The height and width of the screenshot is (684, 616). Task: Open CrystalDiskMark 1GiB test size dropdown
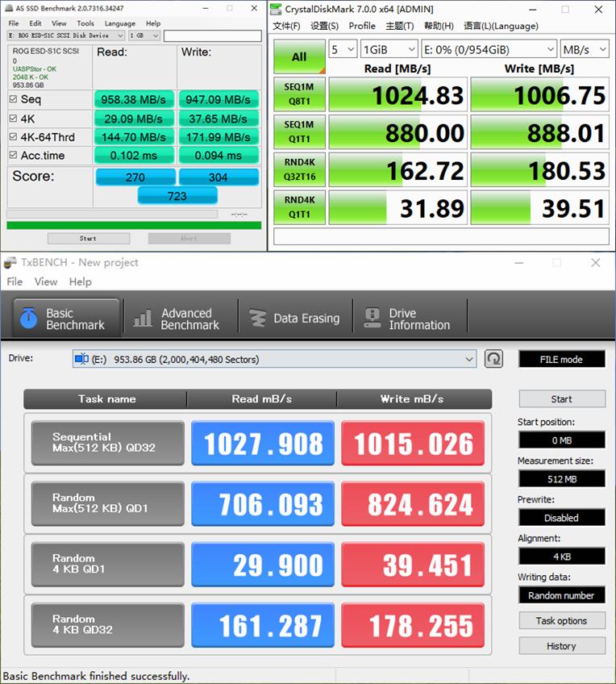(389, 50)
